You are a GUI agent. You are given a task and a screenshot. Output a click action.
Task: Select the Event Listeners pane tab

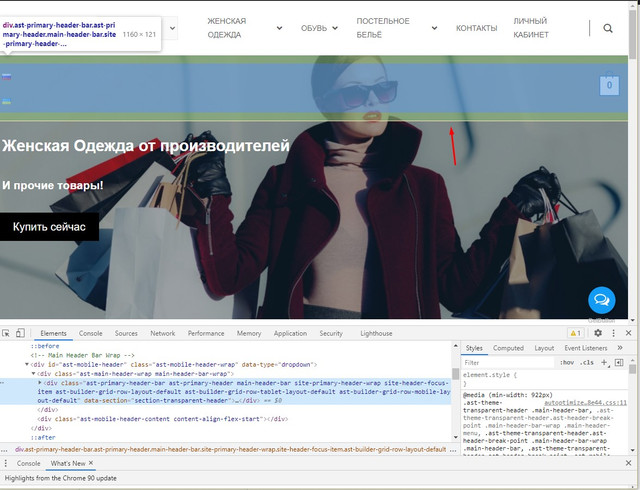coord(586,348)
